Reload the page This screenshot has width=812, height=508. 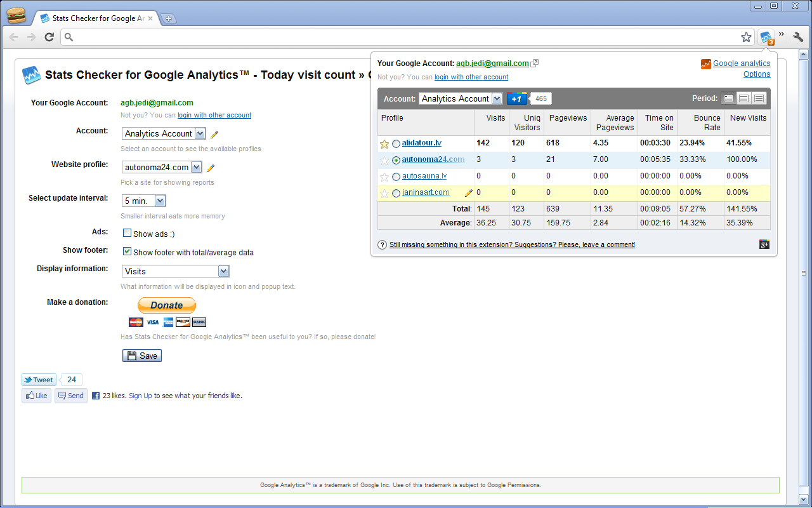point(49,37)
